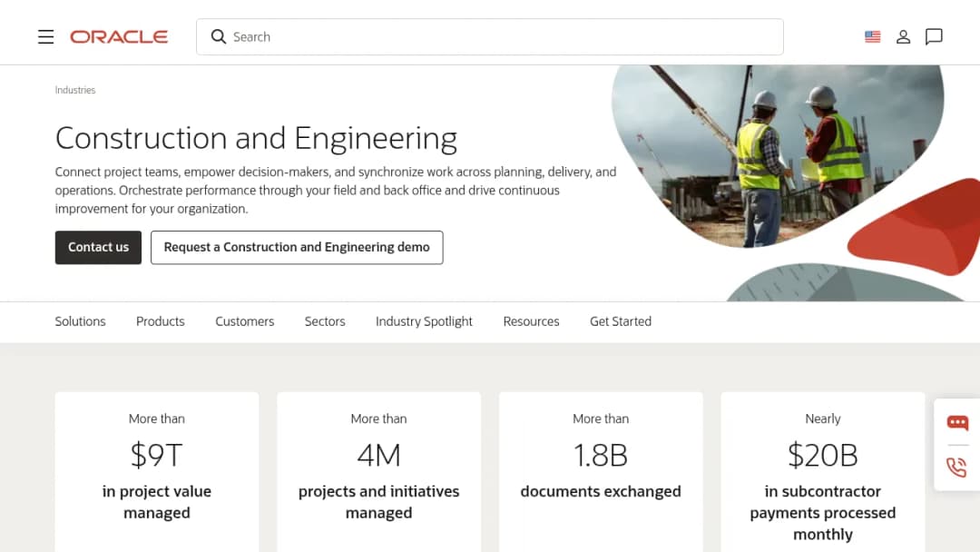Click the search magnifier icon
The height and width of the screenshot is (552, 980).
coord(218,37)
